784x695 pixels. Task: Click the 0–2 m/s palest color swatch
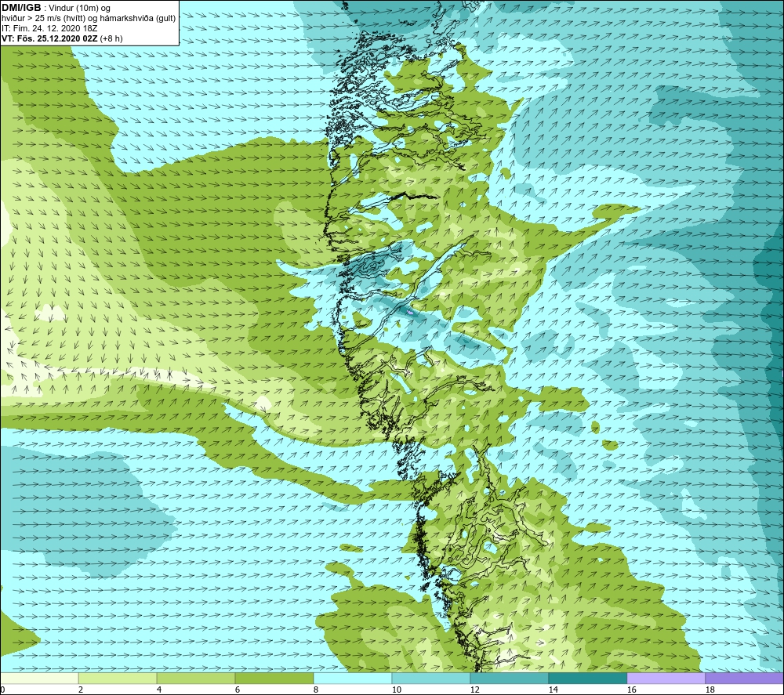[39, 678]
